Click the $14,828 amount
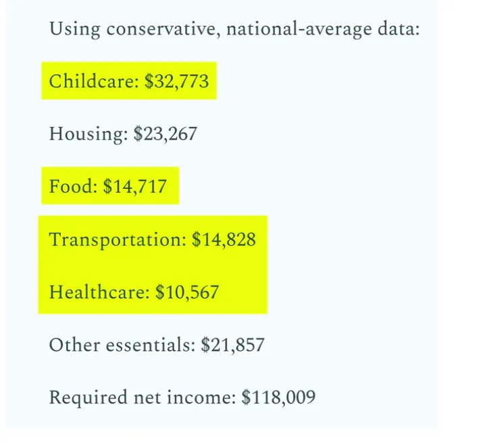487x448 pixels. 224,240
